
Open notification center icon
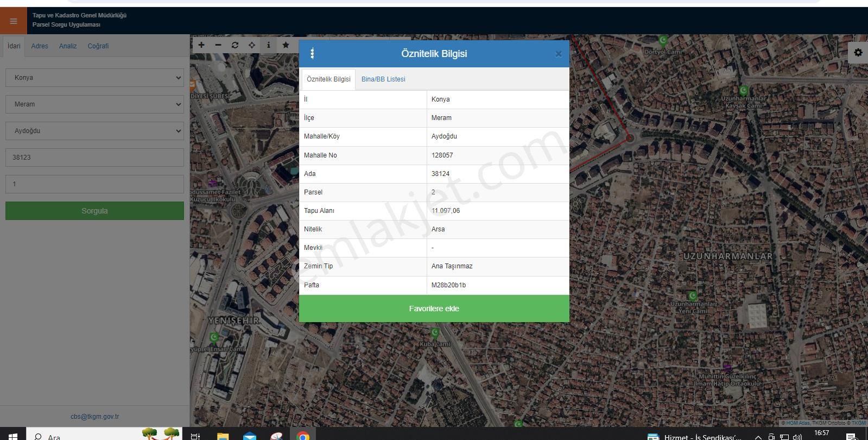[851, 436]
